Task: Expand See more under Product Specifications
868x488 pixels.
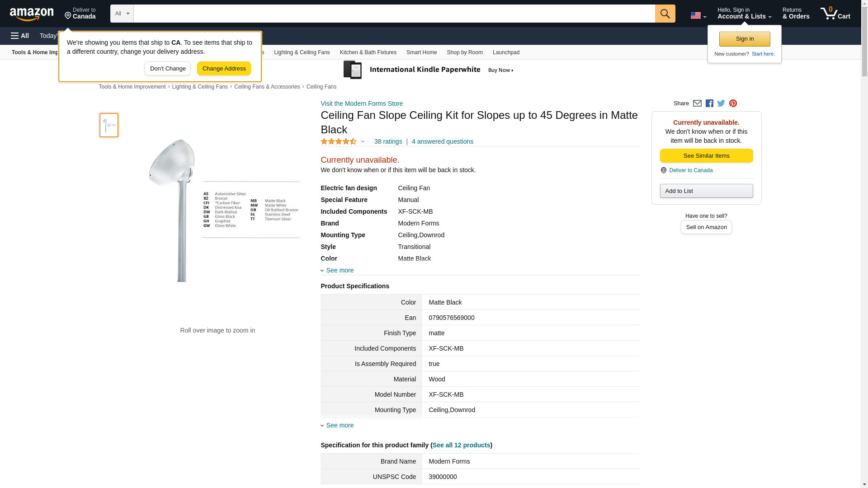Action: pos(340,425)
